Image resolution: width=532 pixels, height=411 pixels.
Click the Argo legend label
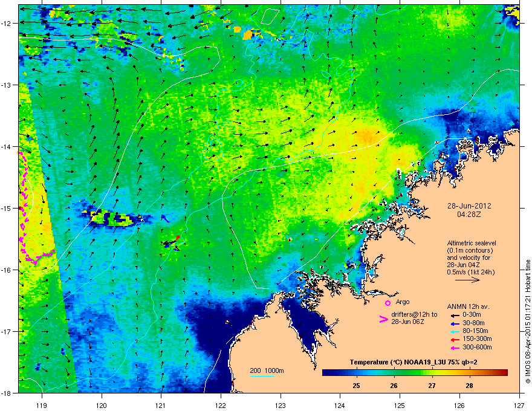point(403,302)
